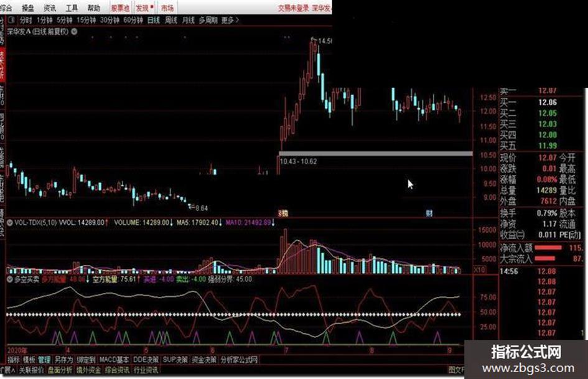Click the 大宗流入 red bar

[545, 258]
